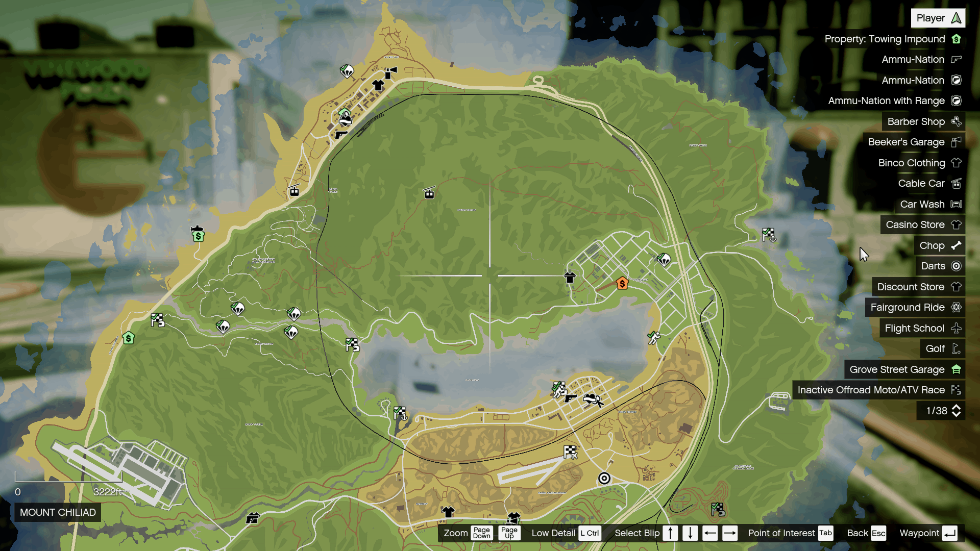Select Inactive Offroad Moto/ATV Race entry

click(878, 390)
